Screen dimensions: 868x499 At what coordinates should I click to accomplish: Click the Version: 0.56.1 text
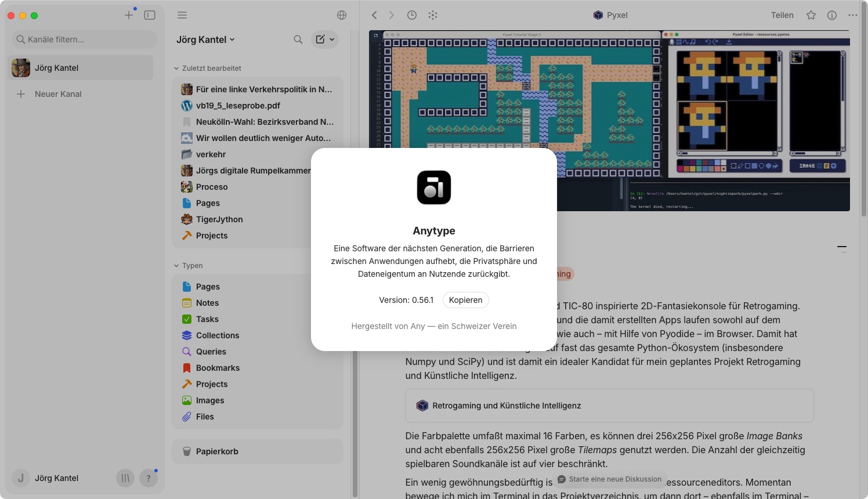[406, 300]
